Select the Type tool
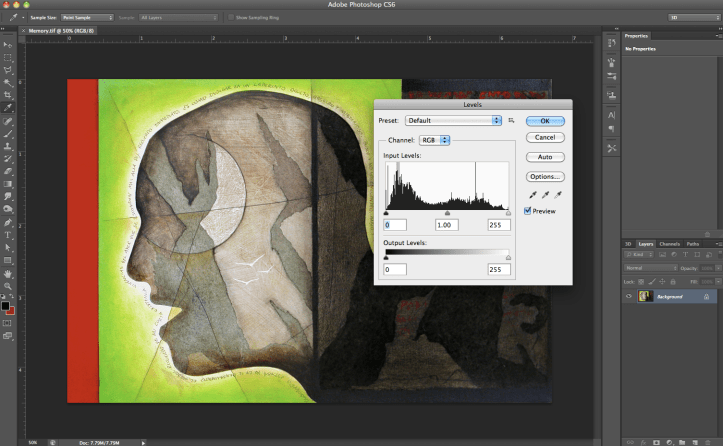This screenshot has height=446, width=723. point(8,234)
